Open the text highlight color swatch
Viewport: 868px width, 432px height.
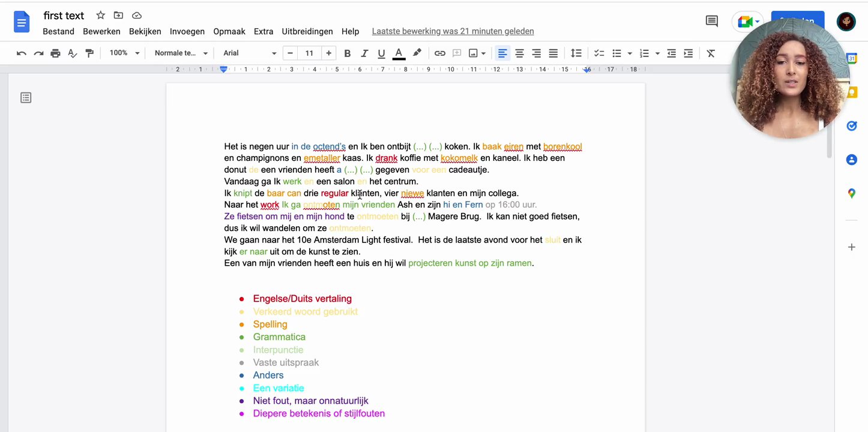417,53
